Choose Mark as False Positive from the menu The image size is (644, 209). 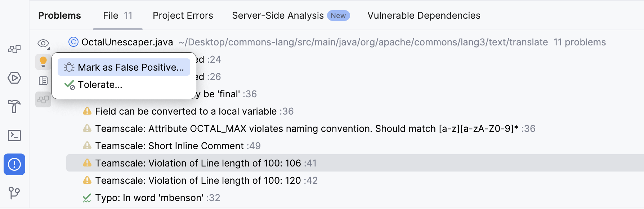[x=124, y=67]
